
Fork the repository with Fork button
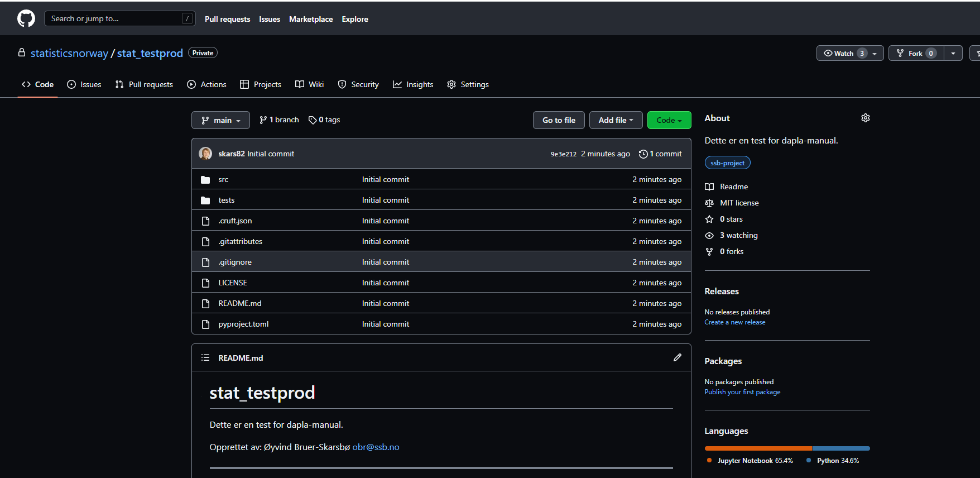tap(916, 53)
